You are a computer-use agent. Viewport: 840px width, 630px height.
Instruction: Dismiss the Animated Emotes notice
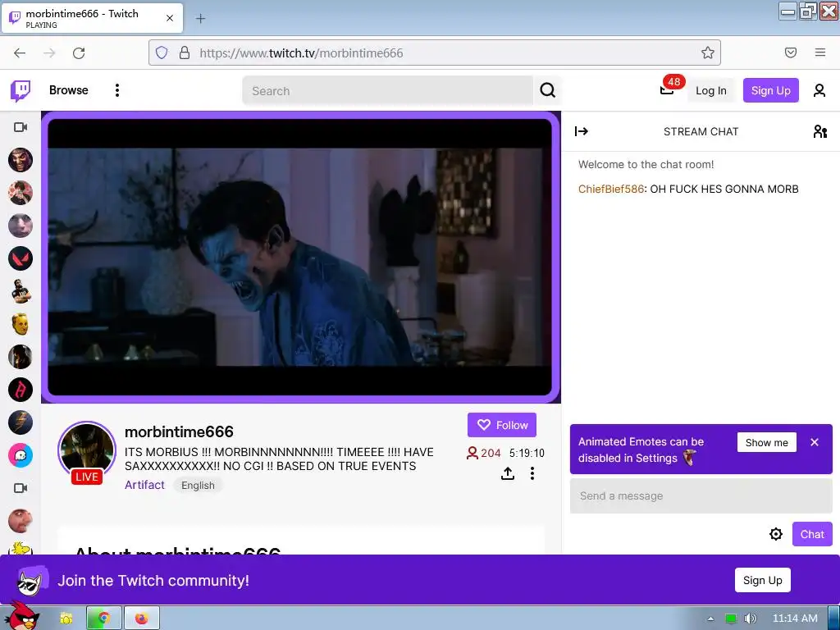coord(815,442)
